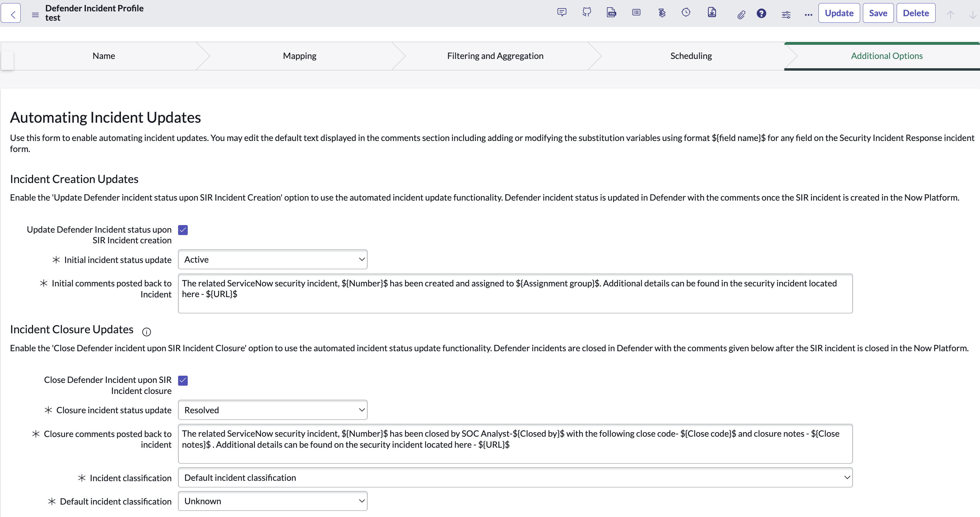Click the back arrow button

(11, 14)
